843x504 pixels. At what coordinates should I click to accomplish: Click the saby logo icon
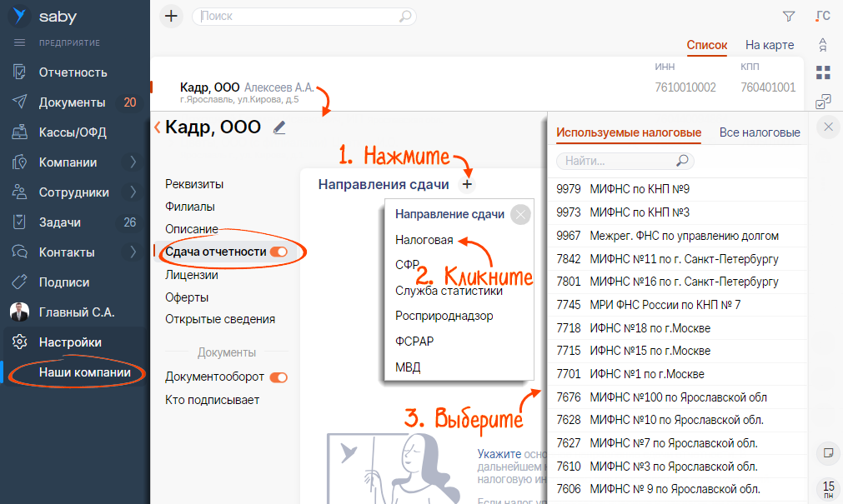pyautogui.click(x=19, y=16)
